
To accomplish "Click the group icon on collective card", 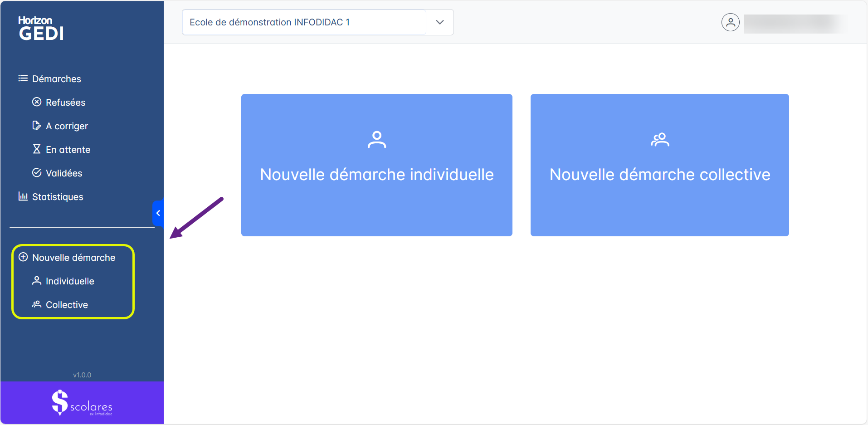I will pyautogui.click(x=660, y=140).
